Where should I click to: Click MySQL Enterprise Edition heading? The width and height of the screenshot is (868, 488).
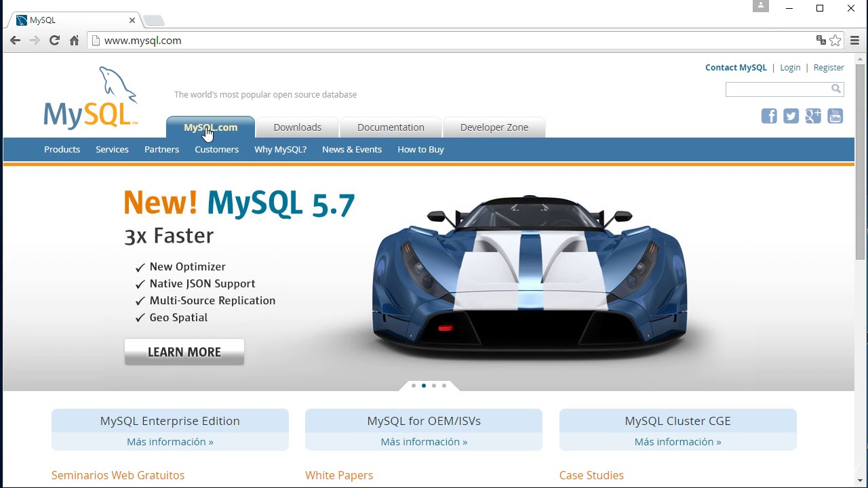pos(170,421)
